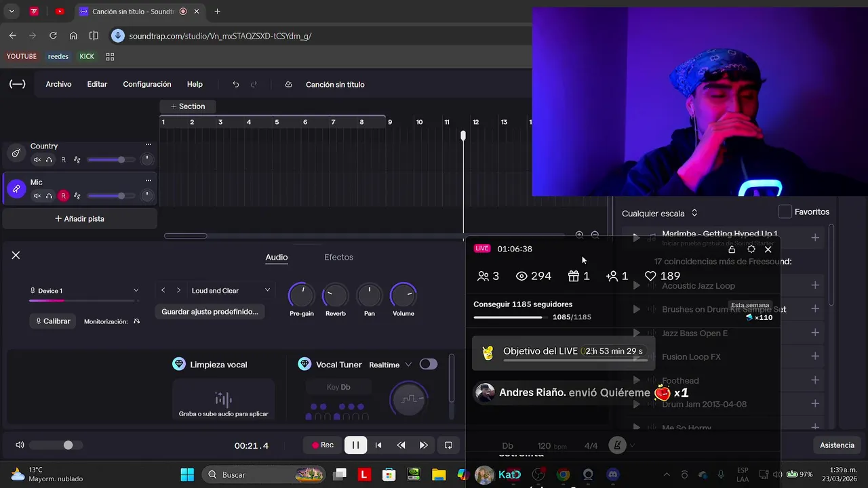Click the Canción sin título song name

(335, 85)
